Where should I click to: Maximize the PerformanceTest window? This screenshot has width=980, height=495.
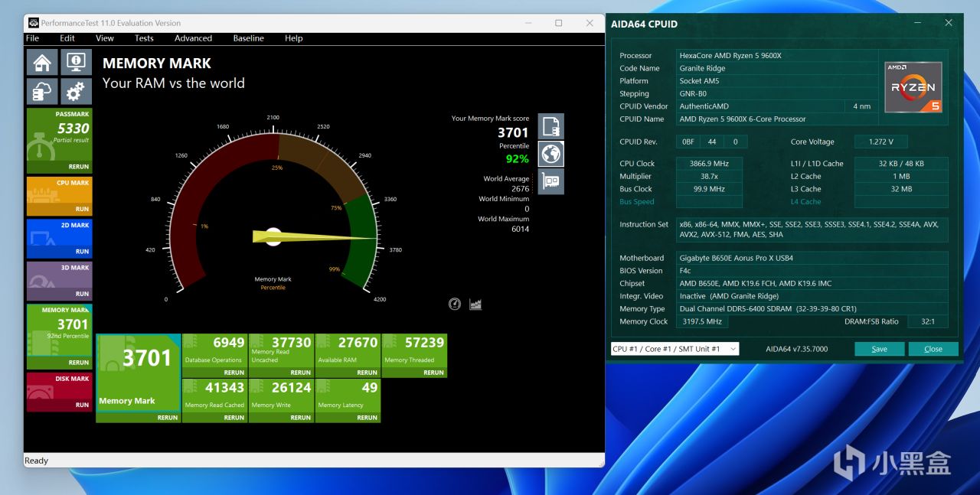pyautogui.click(x=558, y=23)
